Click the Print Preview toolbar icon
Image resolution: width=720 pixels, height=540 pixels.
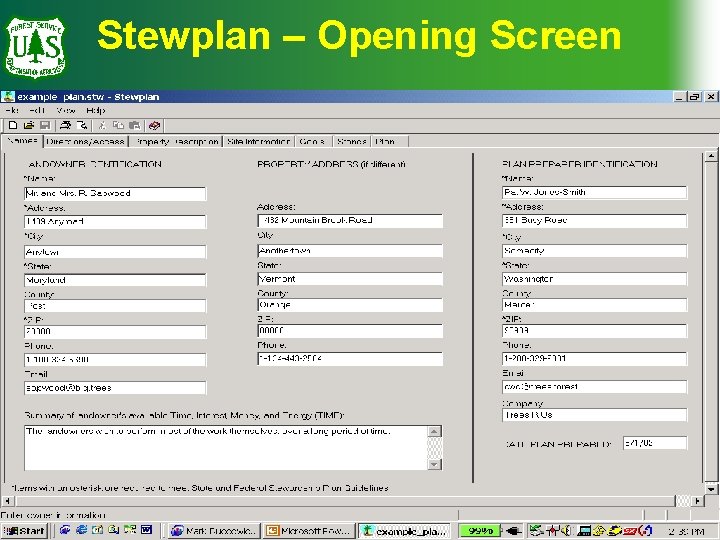pyautogui.click(x=82, y=125)
